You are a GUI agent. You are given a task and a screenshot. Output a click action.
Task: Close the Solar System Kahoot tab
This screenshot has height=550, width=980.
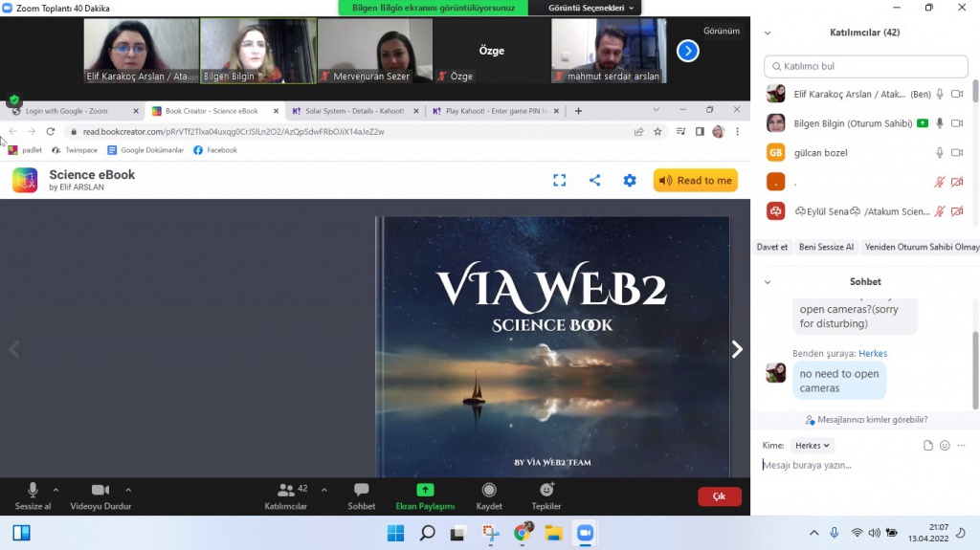[x=416, y=111]
